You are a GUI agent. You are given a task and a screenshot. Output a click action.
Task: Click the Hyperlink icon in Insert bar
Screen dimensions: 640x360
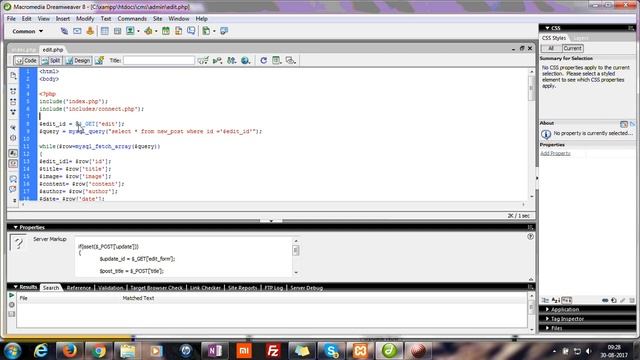(x=64, y=31)
